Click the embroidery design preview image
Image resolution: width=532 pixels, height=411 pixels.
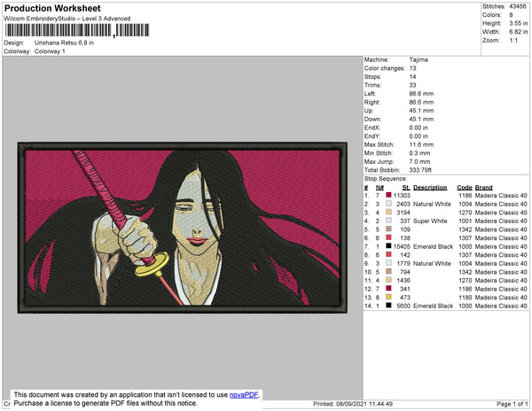coord(182,228)
